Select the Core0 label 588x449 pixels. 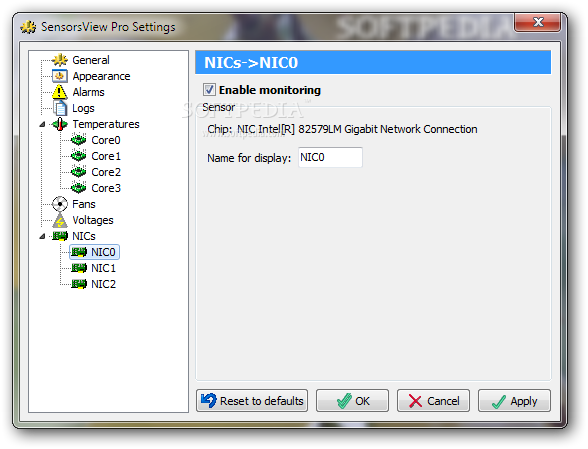click(106, 140)
